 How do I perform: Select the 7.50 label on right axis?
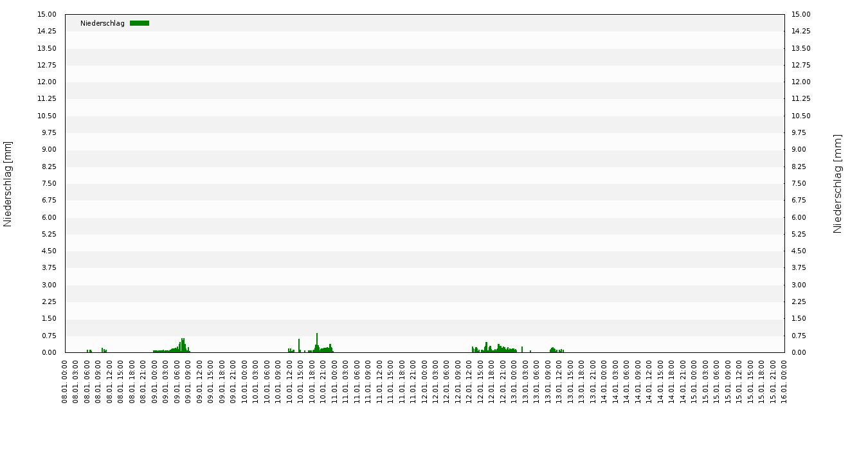[801, 184]
